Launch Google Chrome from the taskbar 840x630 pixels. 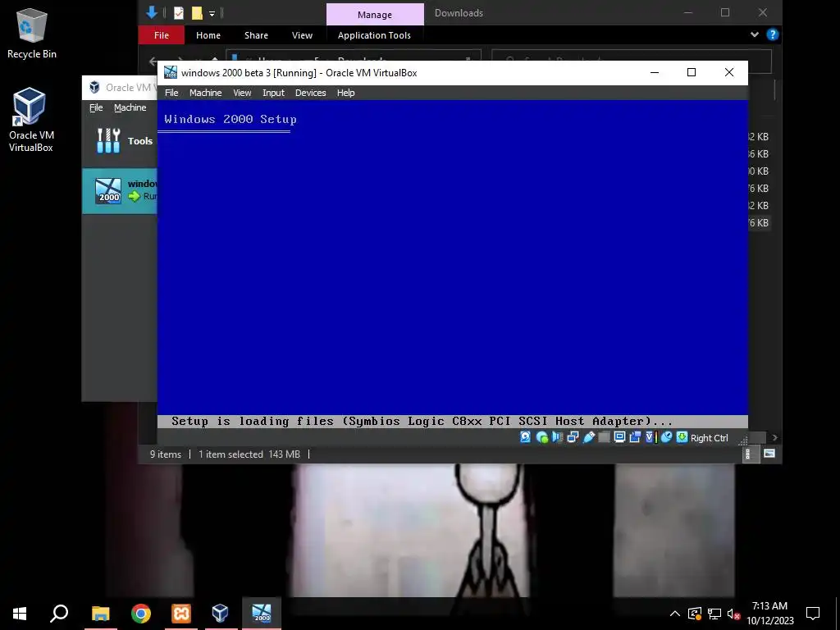coord(141,614)
